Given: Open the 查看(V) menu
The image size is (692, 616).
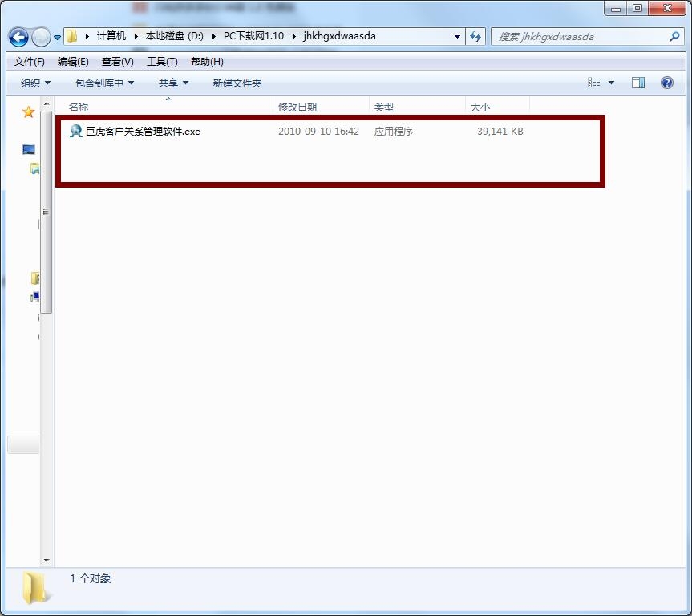Looking at the screenshot, I should click(x=117, y=62).
